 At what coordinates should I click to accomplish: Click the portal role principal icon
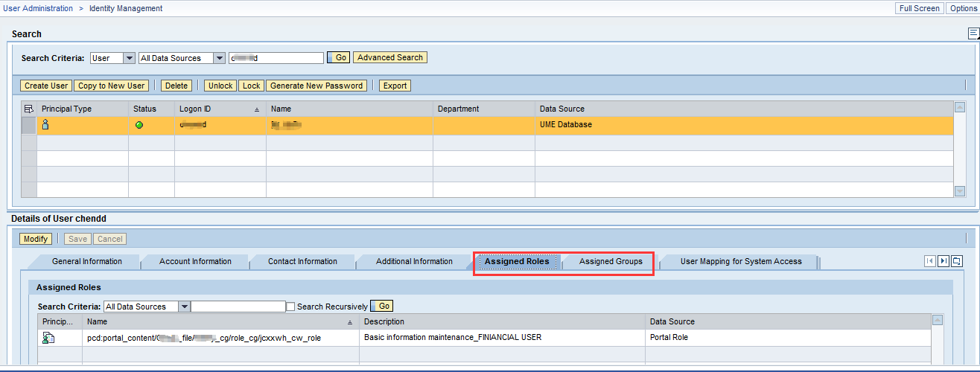pyautogui.click(x=48, y=338)
